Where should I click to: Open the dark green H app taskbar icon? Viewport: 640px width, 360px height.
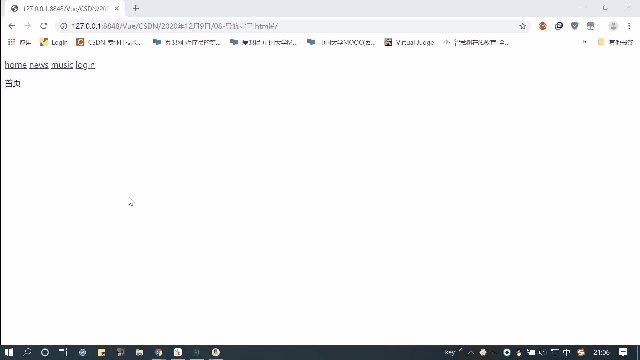[x=196, y=352]
